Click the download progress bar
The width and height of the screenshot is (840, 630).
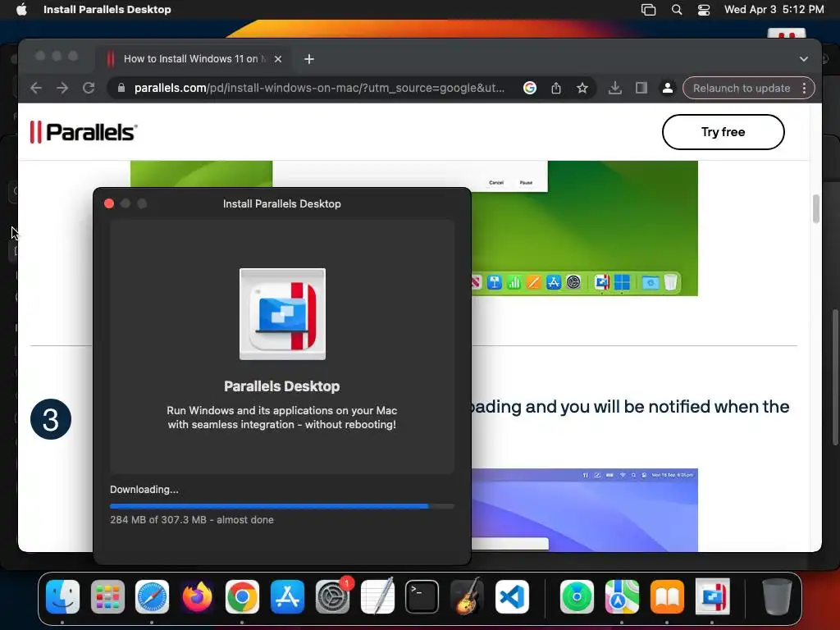tap(282, 505)
